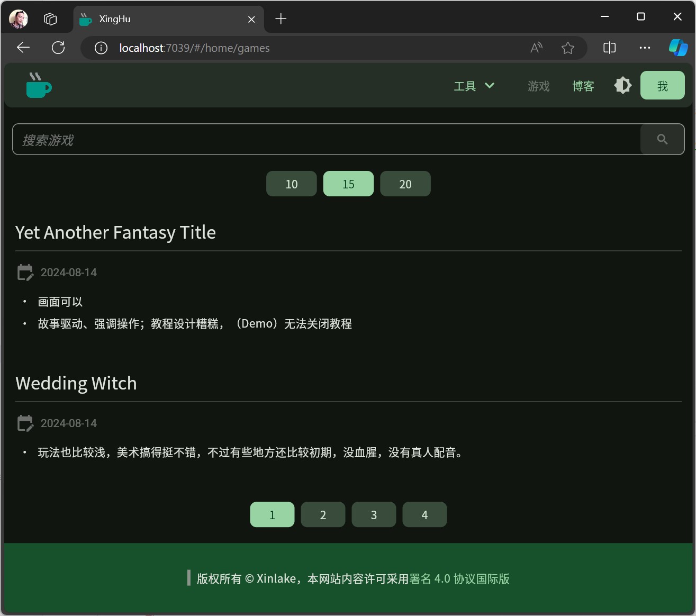The image size is (696, 616).
Task: Click calendar icon under Wedding Witch
Action: point(25,423)
